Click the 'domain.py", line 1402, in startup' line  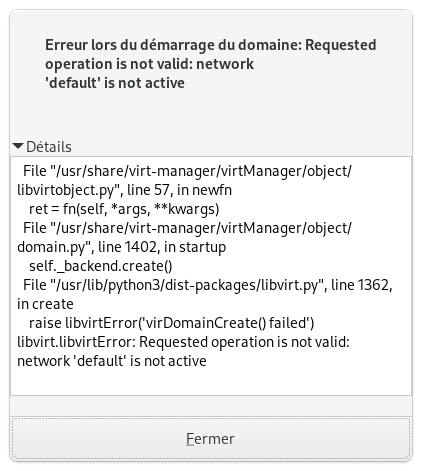click(121, 247)
